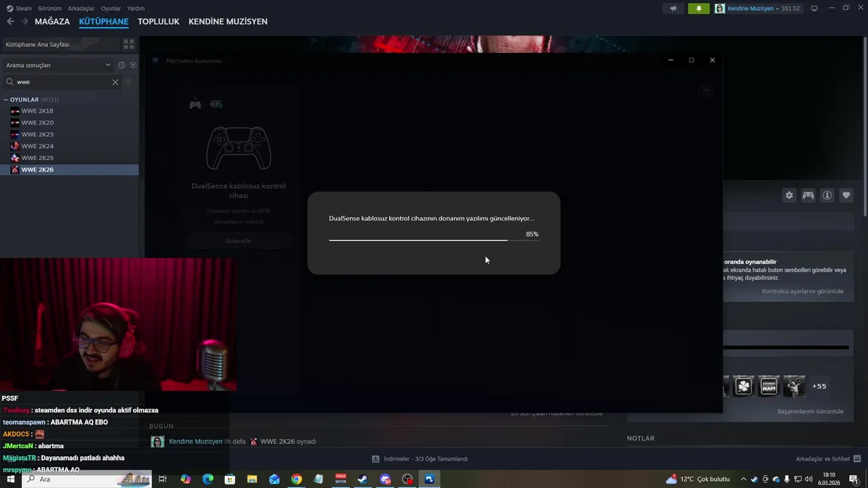868x488 pixels.
Task: Open Microsoft Edge from taskbar
Action: coord(208,479)
